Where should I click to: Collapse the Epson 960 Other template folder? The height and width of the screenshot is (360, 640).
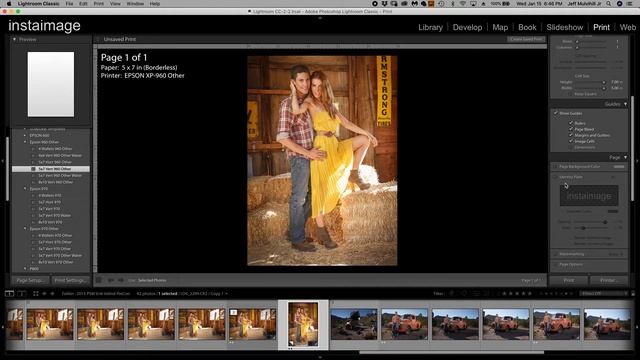click(25, 142)
